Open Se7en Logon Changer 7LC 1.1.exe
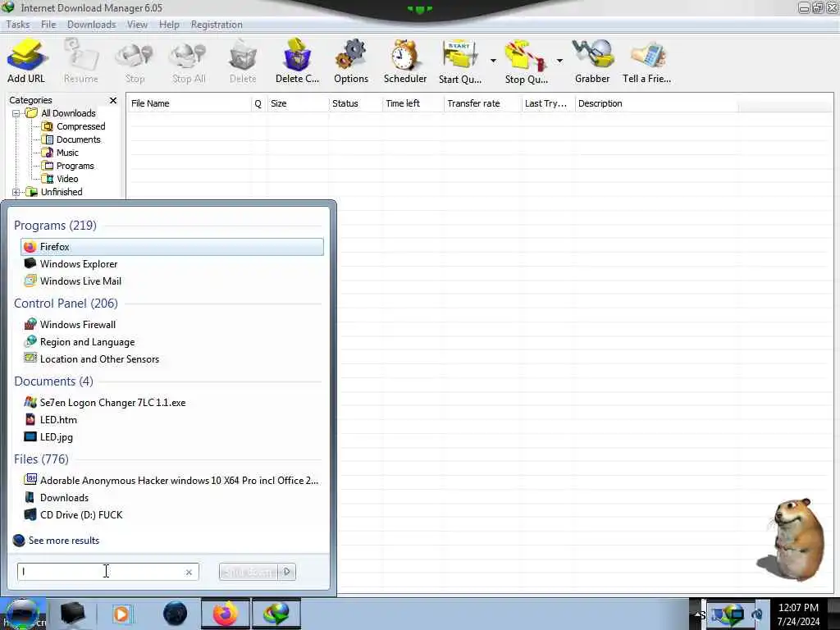This screenshot has width=840, height=630. (172, 402)
